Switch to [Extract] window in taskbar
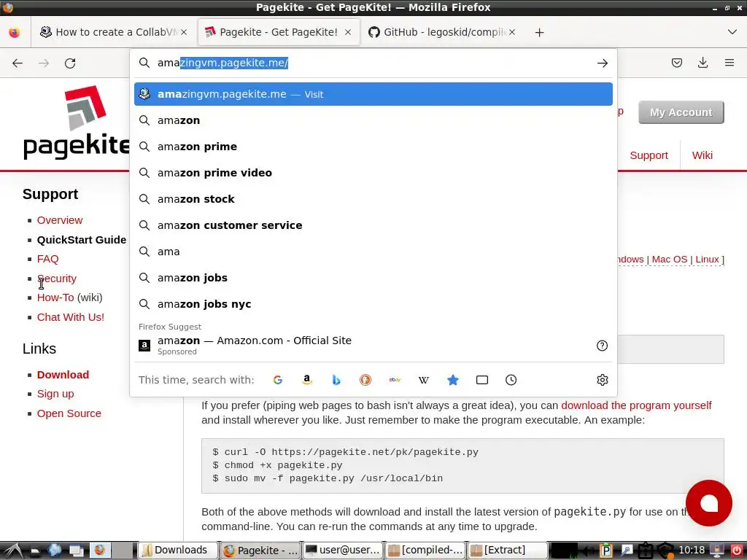This screenshot has width=747, height=560. (508, 550)
